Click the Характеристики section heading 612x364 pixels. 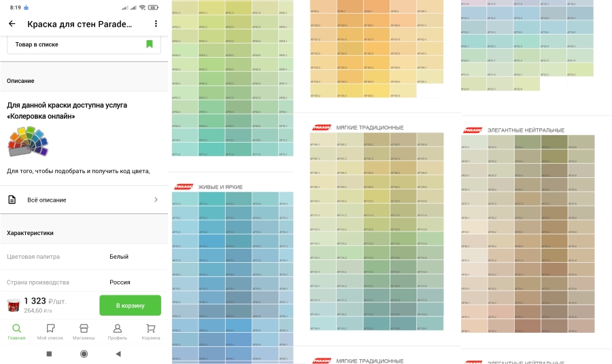click(30, 233)
